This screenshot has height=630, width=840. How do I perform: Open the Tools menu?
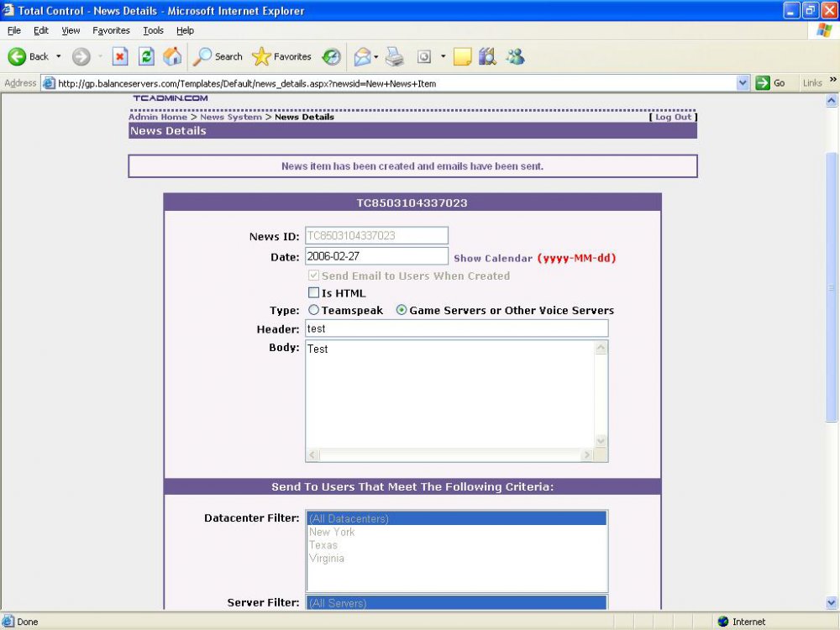(x=153, y=30)
